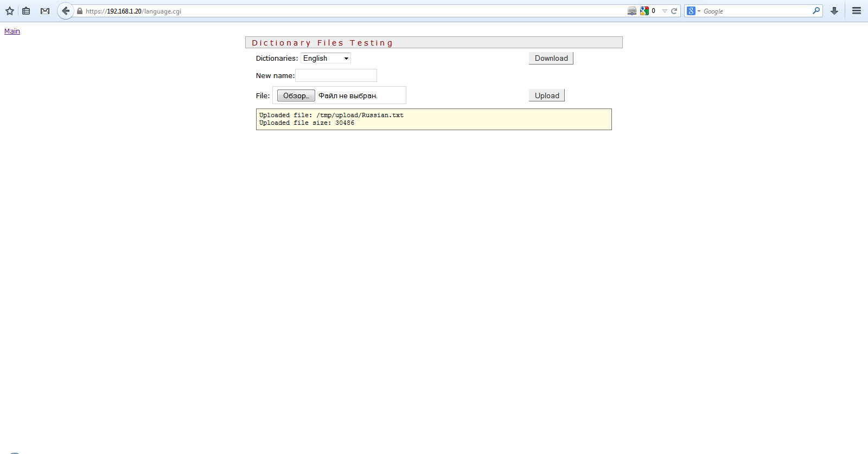Image resolution: width=868 pixels, height=454 pixels.
Task: Click the magnifier search icon
Action: click(x=816, y=11)
